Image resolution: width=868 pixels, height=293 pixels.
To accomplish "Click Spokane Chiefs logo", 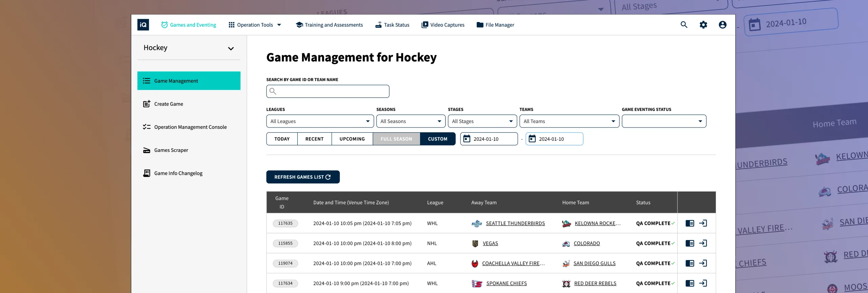I will 477,284.
